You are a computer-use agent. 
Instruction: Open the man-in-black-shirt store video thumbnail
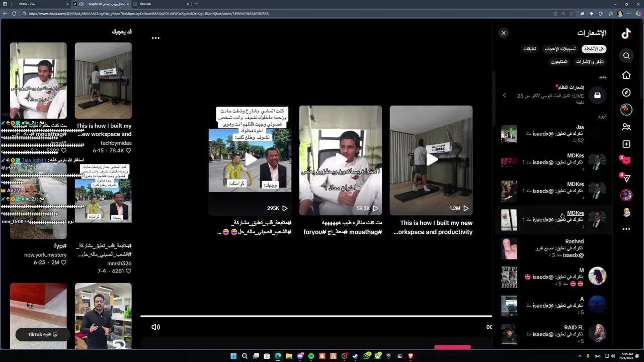click(x=103, y=316)
